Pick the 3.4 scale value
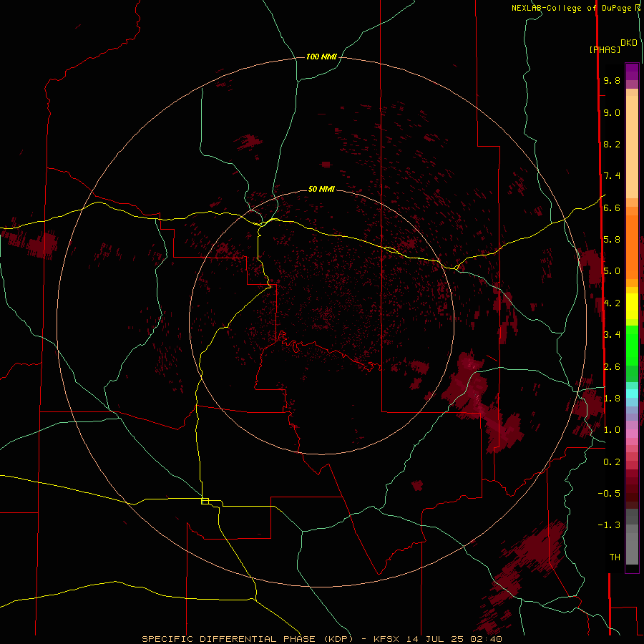The width and height of the screenshot is (644, 644). tap(612, 335)
